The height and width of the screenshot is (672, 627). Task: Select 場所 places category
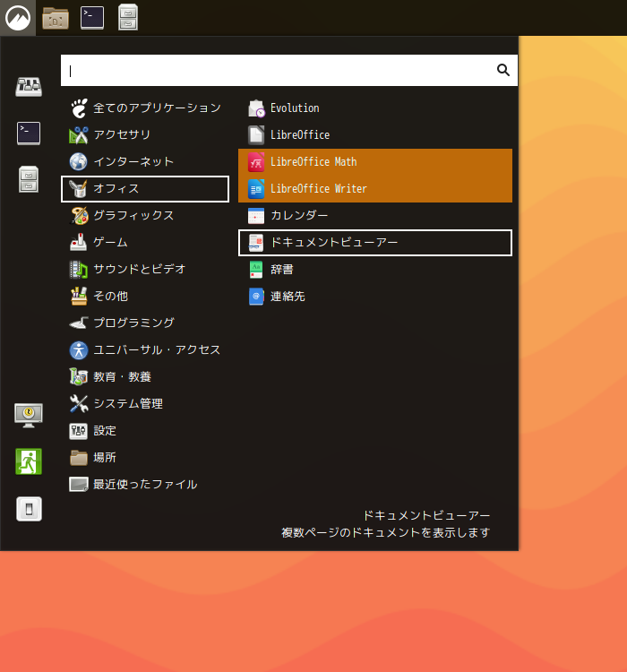[x=145, y=458]
